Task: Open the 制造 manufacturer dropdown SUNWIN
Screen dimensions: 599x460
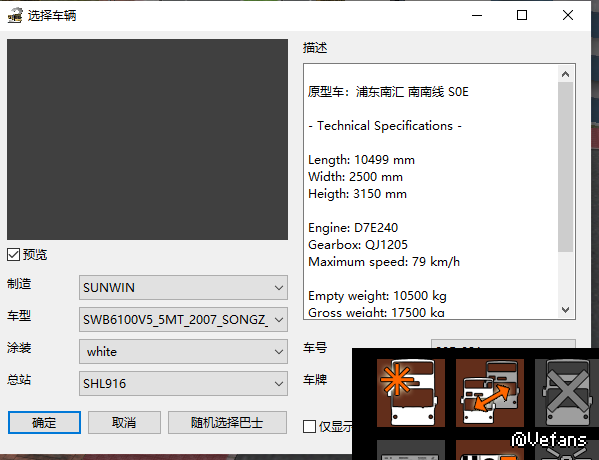Action: (183, 287)
